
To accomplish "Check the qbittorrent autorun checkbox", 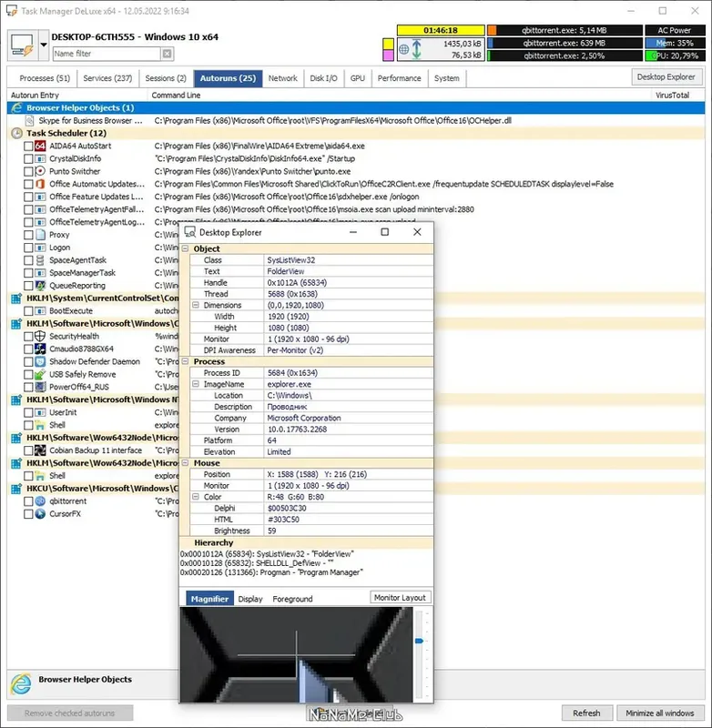I will coord(28,501).
